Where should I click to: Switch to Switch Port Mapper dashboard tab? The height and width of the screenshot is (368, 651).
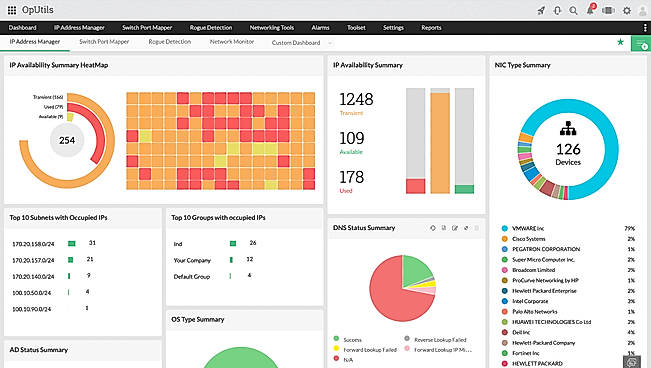pos(104,42)
